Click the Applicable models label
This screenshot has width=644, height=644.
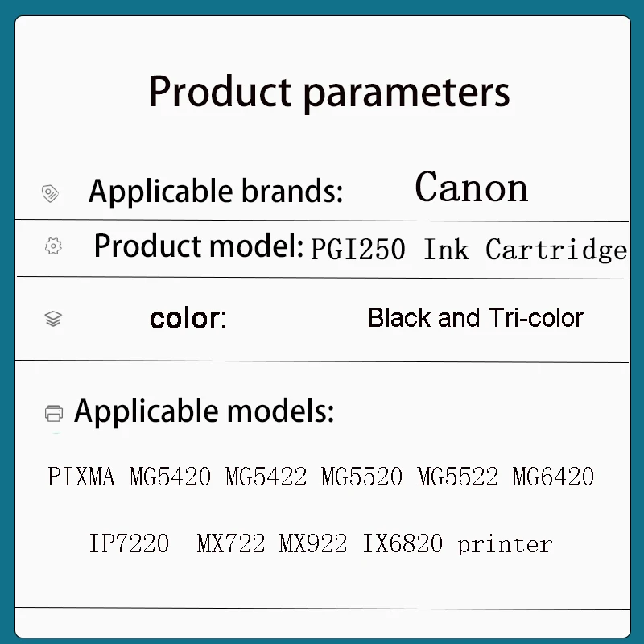[x=204, y=411]
